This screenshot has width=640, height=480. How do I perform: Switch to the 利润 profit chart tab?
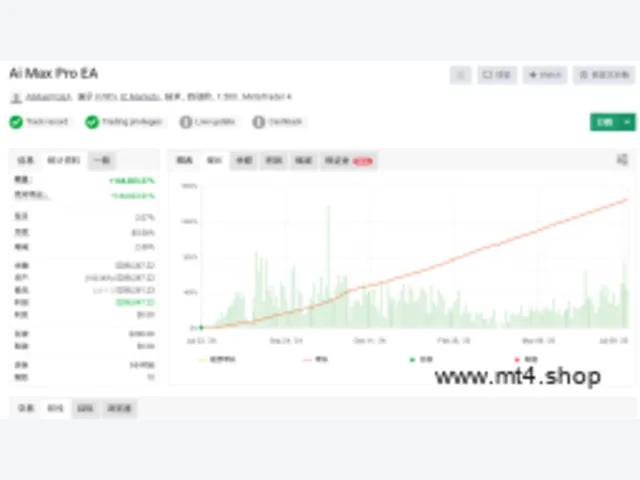click(274, 160)
